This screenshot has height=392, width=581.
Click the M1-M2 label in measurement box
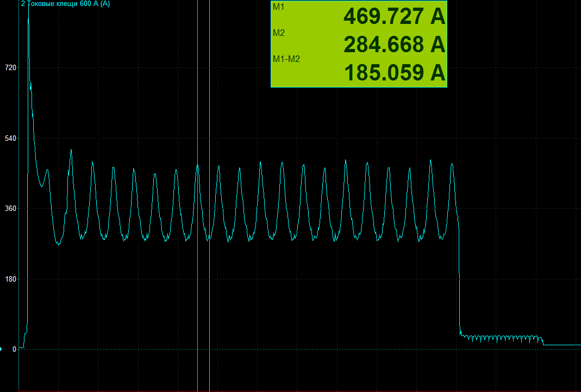click(x=286, y=59)
